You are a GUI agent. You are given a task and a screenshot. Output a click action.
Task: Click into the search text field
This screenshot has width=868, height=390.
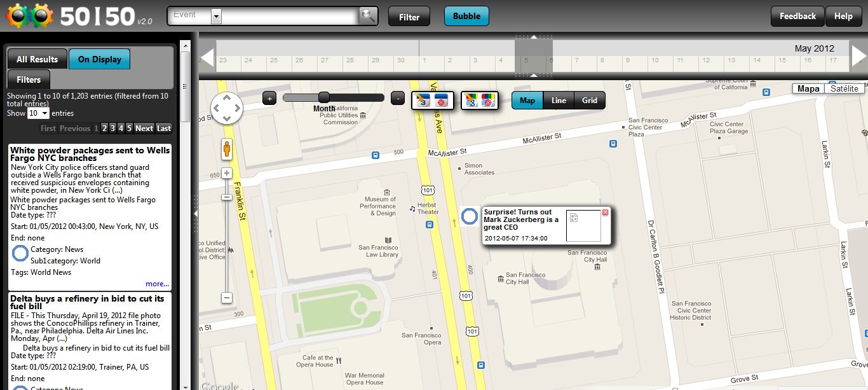[x=290, y=16]
